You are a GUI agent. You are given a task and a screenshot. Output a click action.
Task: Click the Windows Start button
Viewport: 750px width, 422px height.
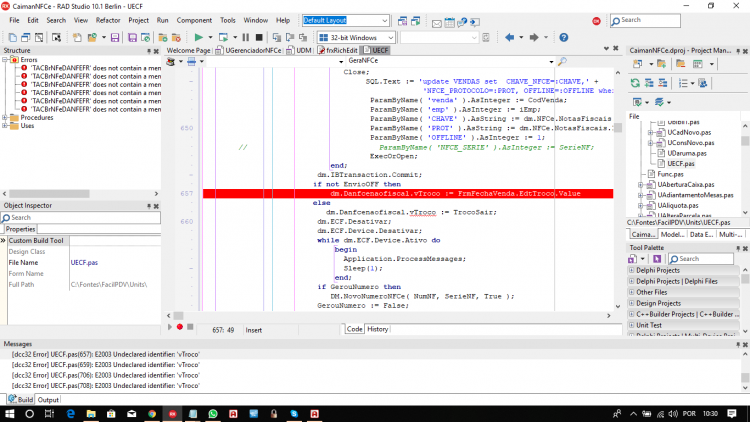(x=10, y=414)
